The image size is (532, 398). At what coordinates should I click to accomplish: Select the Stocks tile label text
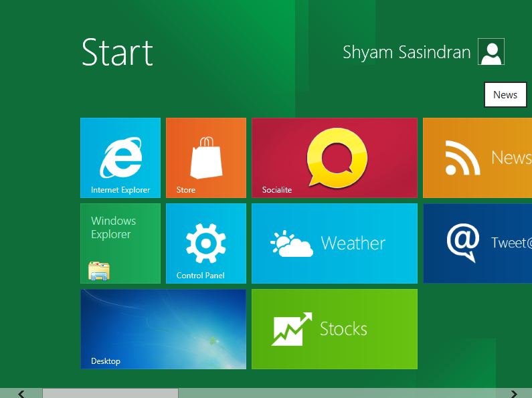pos(343,328)
